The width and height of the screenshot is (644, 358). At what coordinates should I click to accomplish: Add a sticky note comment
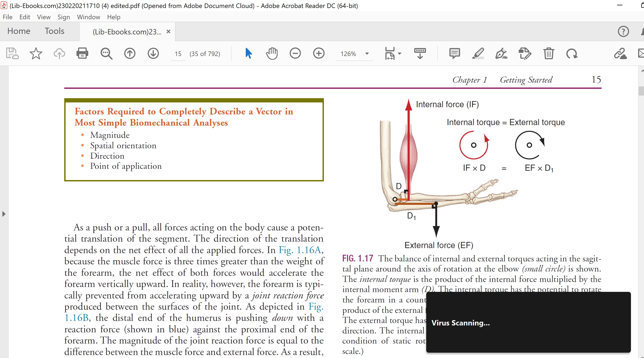coord(454,53)
